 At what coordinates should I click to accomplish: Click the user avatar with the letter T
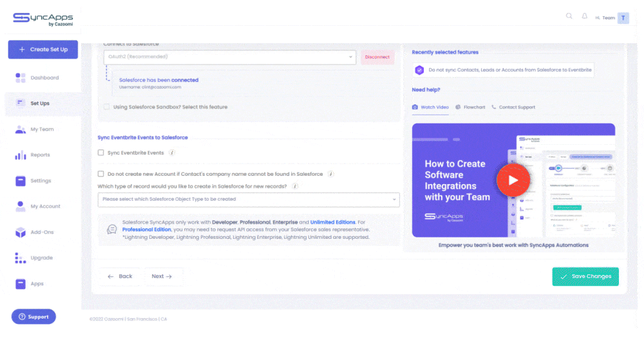coord(623,17)
